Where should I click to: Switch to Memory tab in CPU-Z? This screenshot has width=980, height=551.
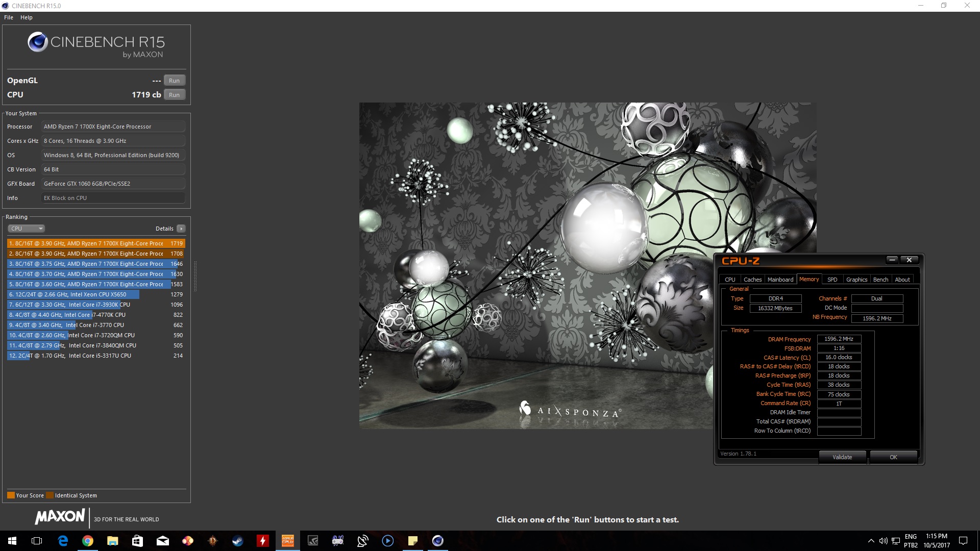[809, 279]
